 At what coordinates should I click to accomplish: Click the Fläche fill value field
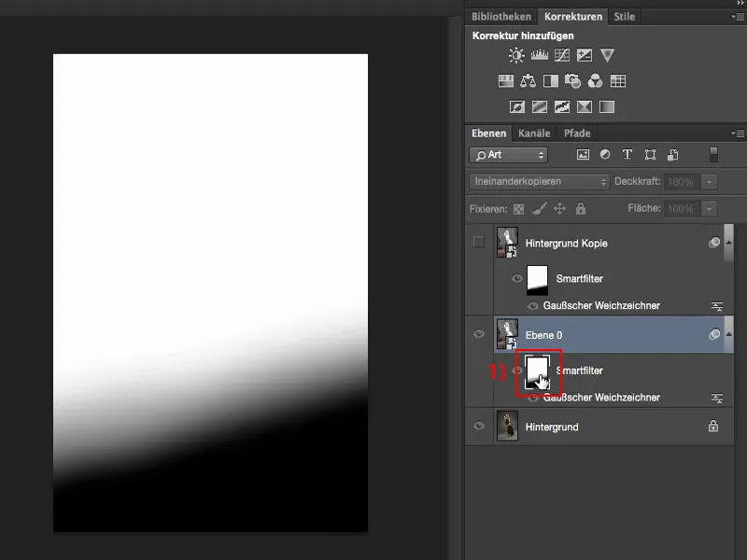[x=682, y=208]
